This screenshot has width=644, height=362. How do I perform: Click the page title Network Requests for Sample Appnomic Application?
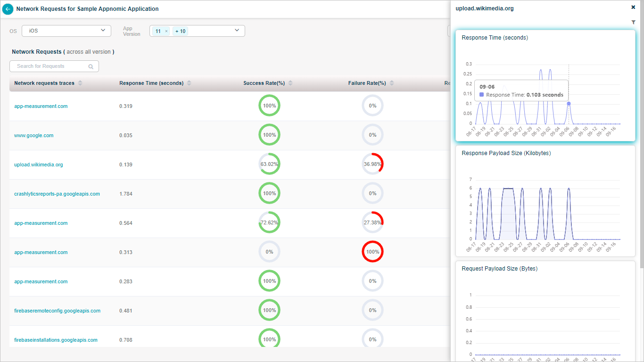pos(87,9)
